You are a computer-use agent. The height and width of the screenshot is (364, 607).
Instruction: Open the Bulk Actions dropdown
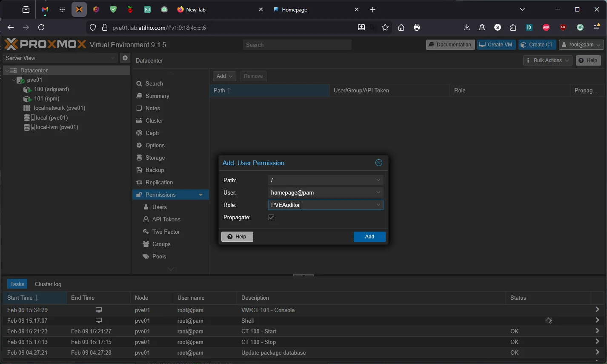click(x=547, y=60)
